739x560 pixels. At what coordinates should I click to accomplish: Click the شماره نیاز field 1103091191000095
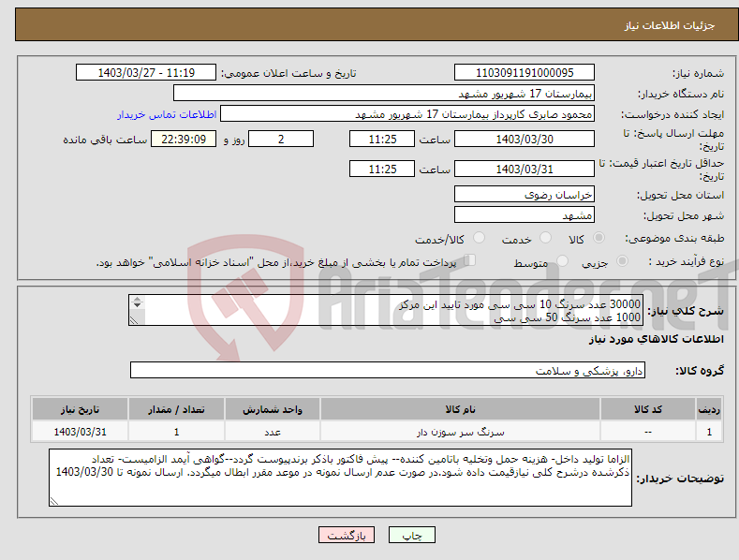pyautogui.click(x=525, y=73)
